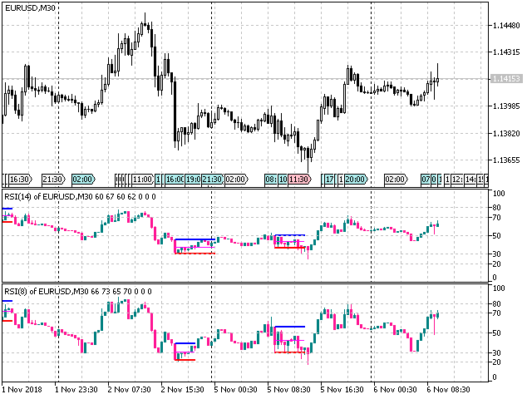Click the 2 Nov 07:30 time label

click(130, 389)
